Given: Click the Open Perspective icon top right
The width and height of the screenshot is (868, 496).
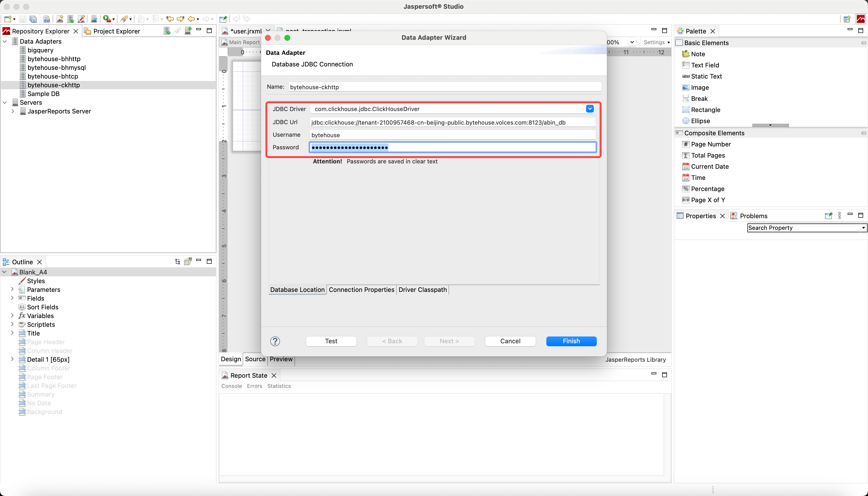Looking at the screenshot, I should (847, 19).
